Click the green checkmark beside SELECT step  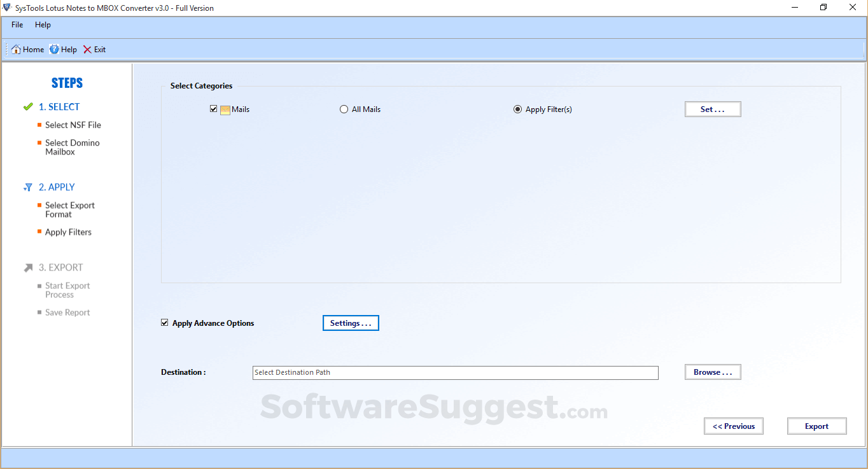(29, 106)
